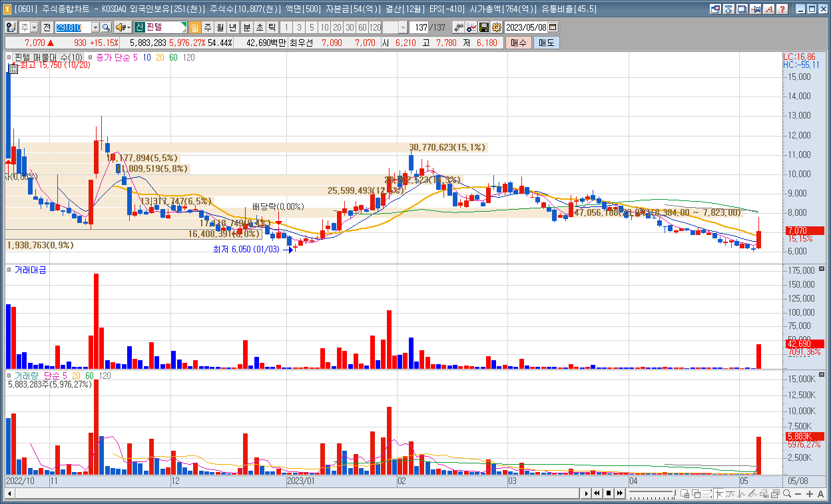Click the chart zoom slider handle
This screenshot has width=831, height=504.
675,493
